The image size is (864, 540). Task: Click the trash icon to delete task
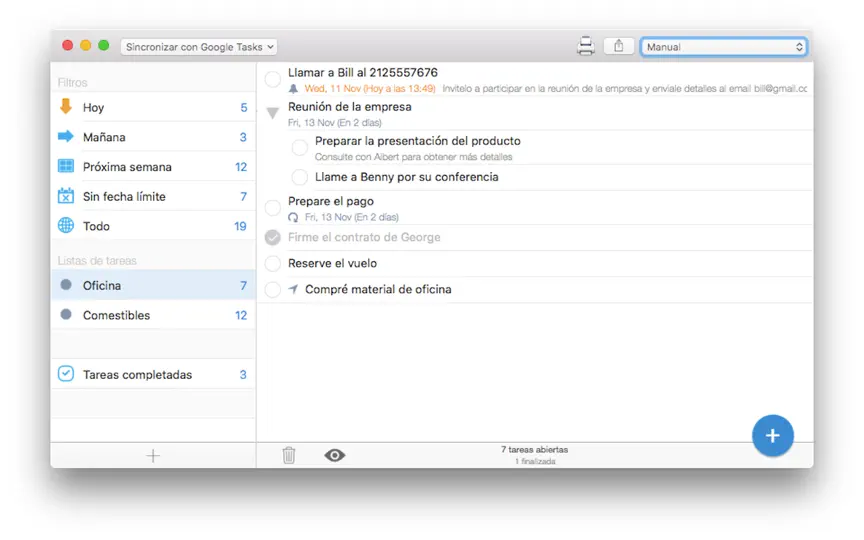(289, 455)
